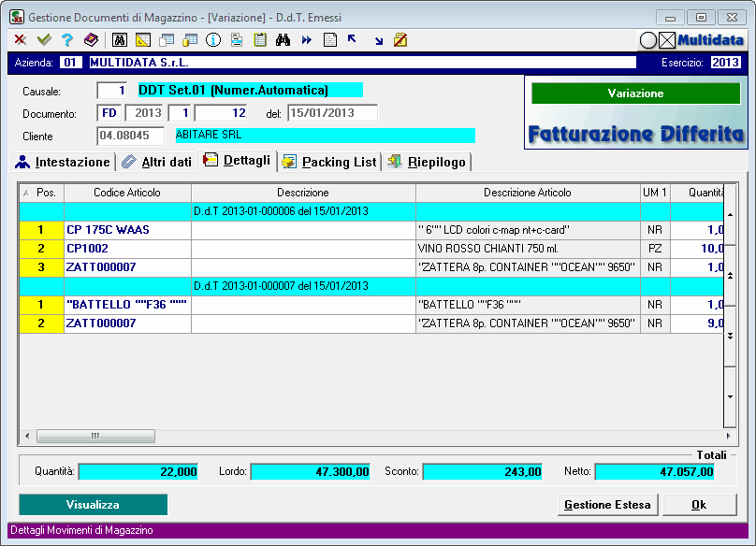756x546 pixels.
Task: Open the purple manual book icon
Action: coord(91,39)
